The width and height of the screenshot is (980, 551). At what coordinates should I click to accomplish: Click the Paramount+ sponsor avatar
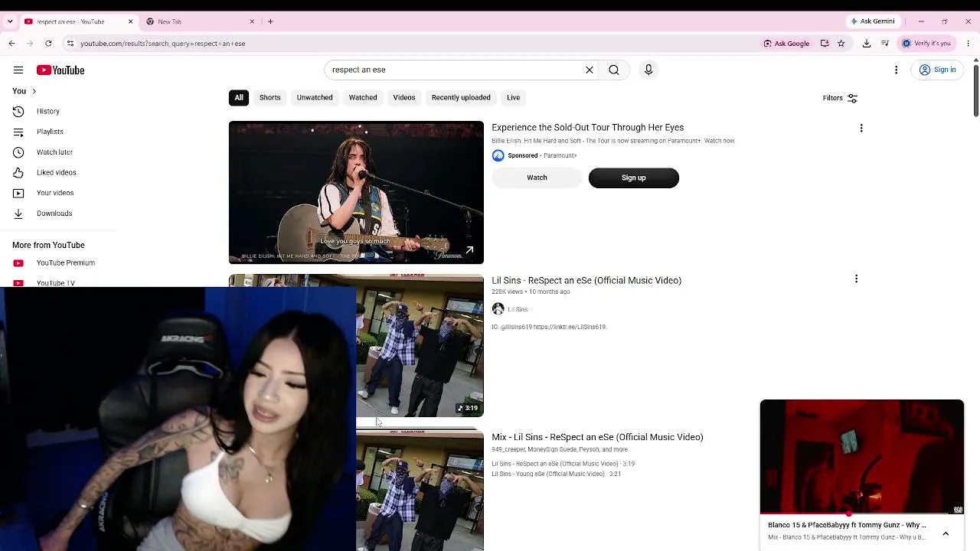(x=498, y=155)
